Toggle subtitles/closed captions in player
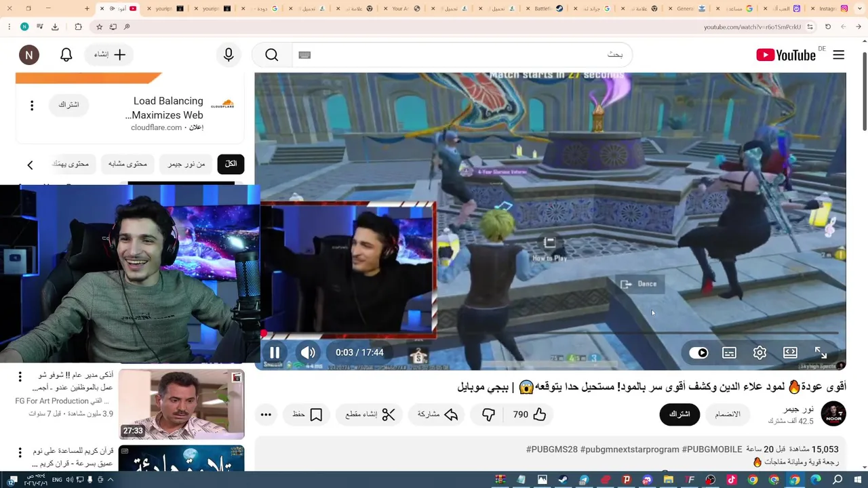This screenshot has width=868, height=488. (729, 352)
